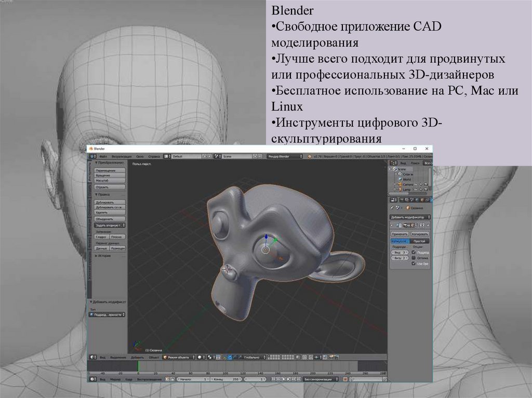Click the Blender logo in the title bar
The height and width of the screenshot is (398, 532).
coord(90,148)
